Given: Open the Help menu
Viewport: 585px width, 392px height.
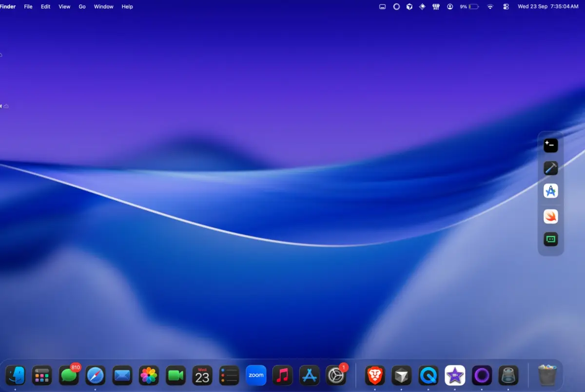Looking at the screenshot, I should (x=127, y=7).
